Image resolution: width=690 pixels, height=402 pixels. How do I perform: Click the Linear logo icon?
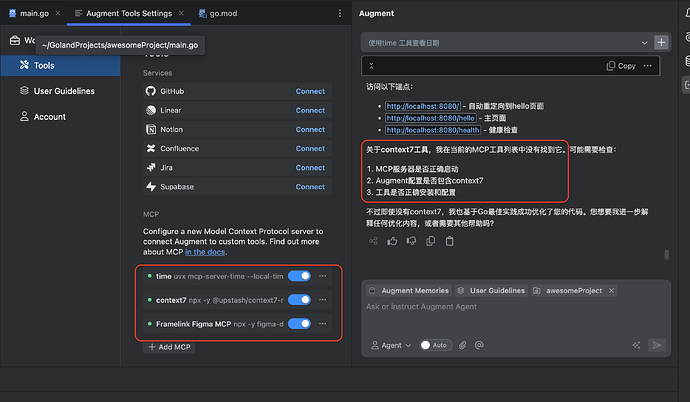click(x=151, y=110)
